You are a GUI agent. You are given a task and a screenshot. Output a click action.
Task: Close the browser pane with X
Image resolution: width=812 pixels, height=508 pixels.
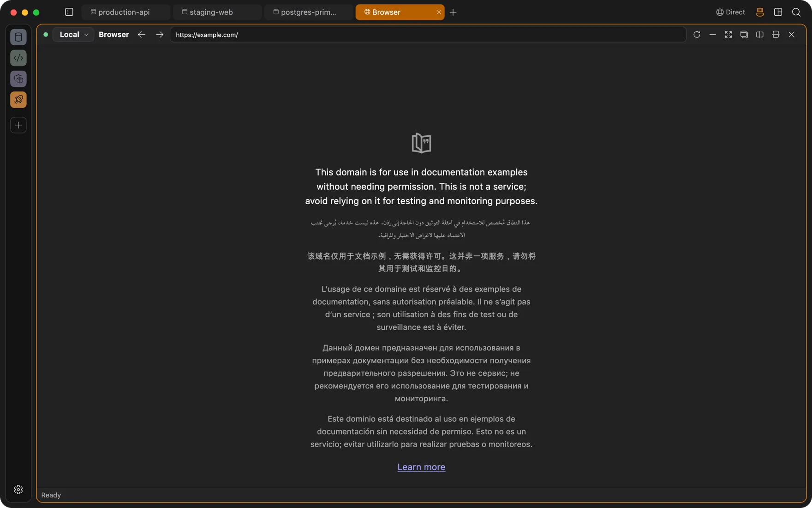pyautogui.click(x=792, y=35)
